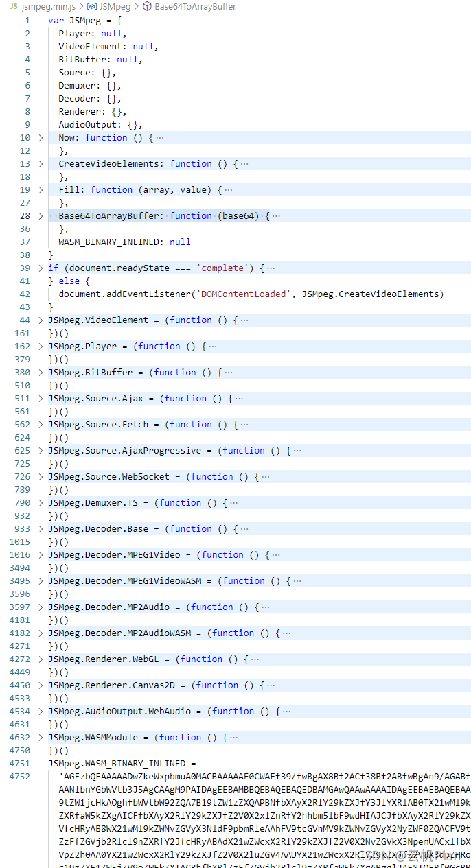Unfold JSMpeg.Decoder.Base block

point(41,529)
